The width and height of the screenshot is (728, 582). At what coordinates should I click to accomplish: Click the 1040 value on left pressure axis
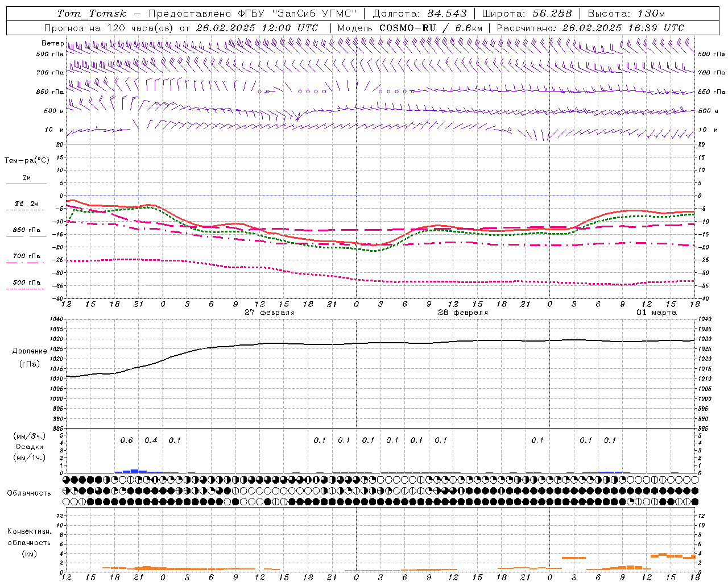click(57, 319)
